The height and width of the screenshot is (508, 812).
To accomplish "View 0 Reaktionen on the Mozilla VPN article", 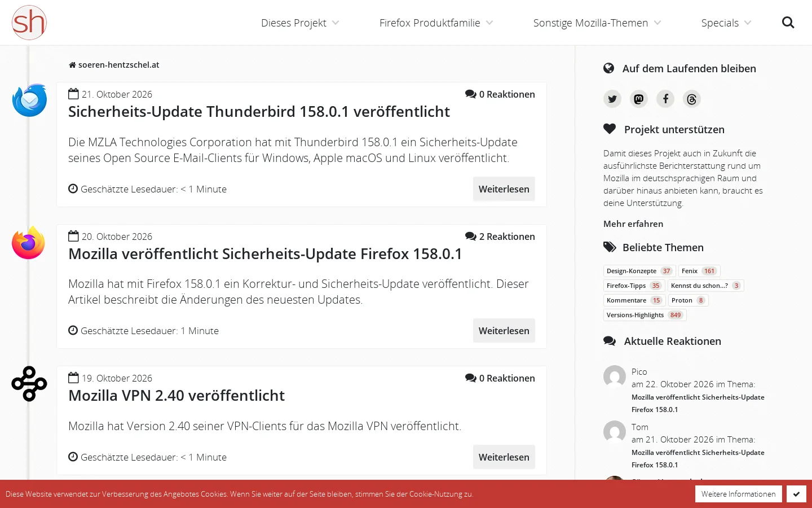I will [500, 378].
